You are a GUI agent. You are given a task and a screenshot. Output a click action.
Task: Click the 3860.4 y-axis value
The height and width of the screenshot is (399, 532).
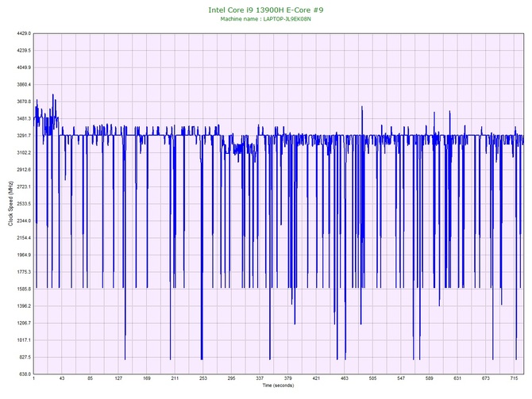(x=24, y=84)
